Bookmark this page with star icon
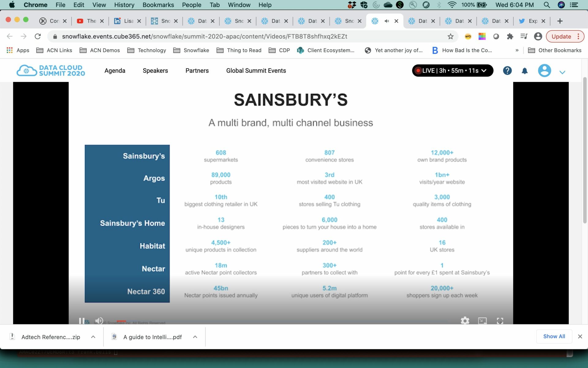Screen dimensions: 588x368 [x=450, y=36]
